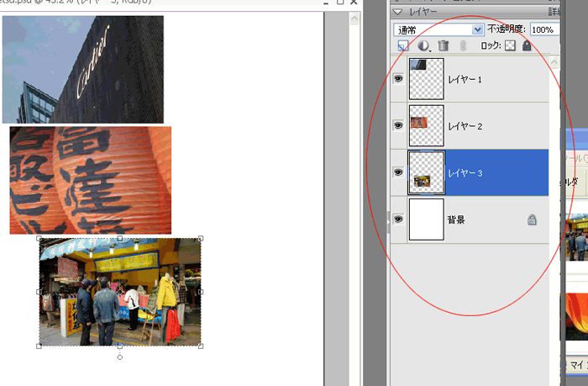Click the create new layer icon
588x386 pixels.
[x=403, y=45]
